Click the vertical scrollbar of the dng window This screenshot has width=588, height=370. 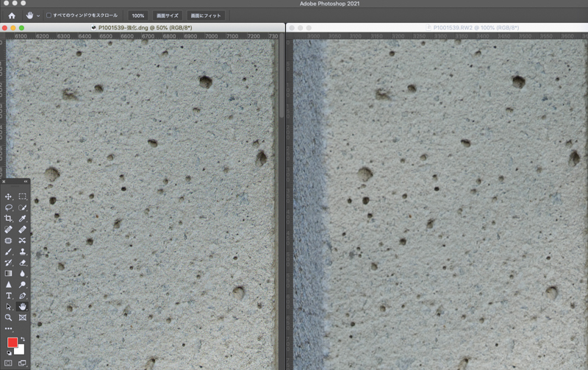(282, 75)
